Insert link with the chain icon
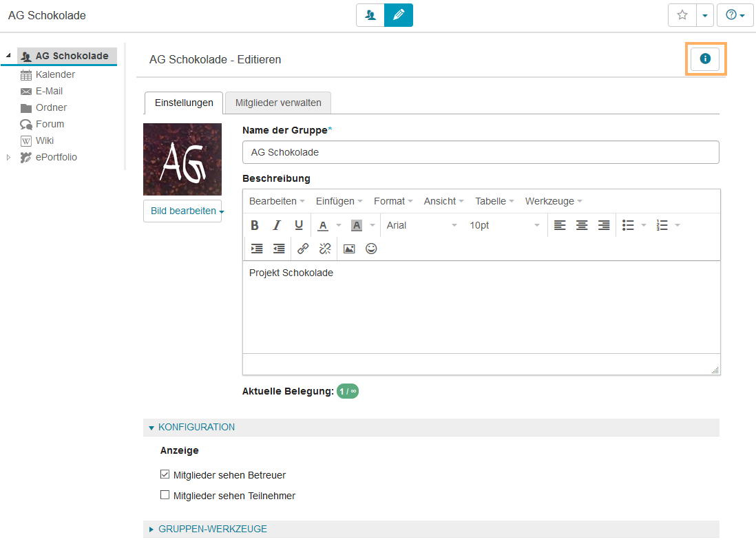Viewport: 756px width, 546px height. click(303, 249)
